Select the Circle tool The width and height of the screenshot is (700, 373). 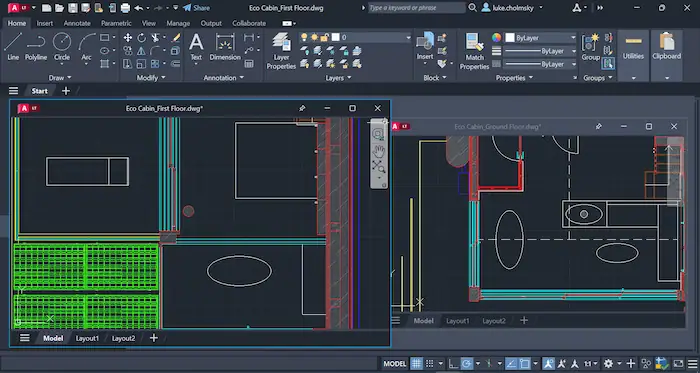pyautogui.click(x=62, y=46)
